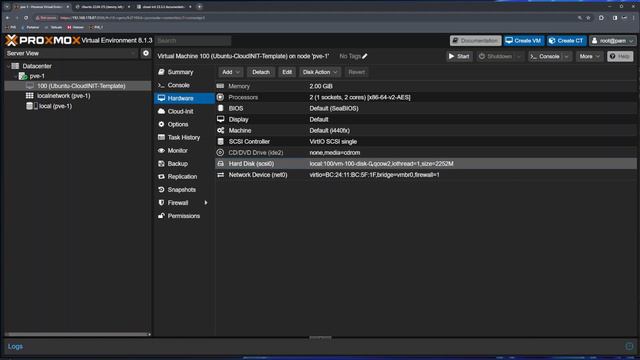The image size is (640, 360).
Task: Collapse the Datacenter tree node
Action: point(8,66)
